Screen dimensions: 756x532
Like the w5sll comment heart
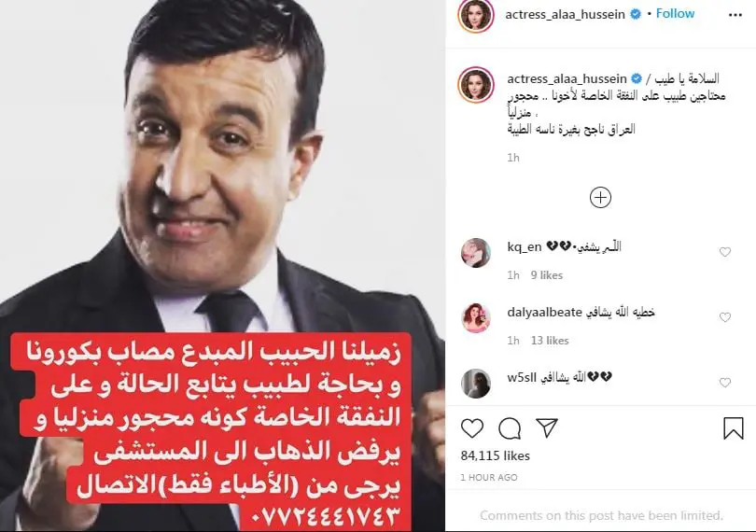click(x=725, y=383)
